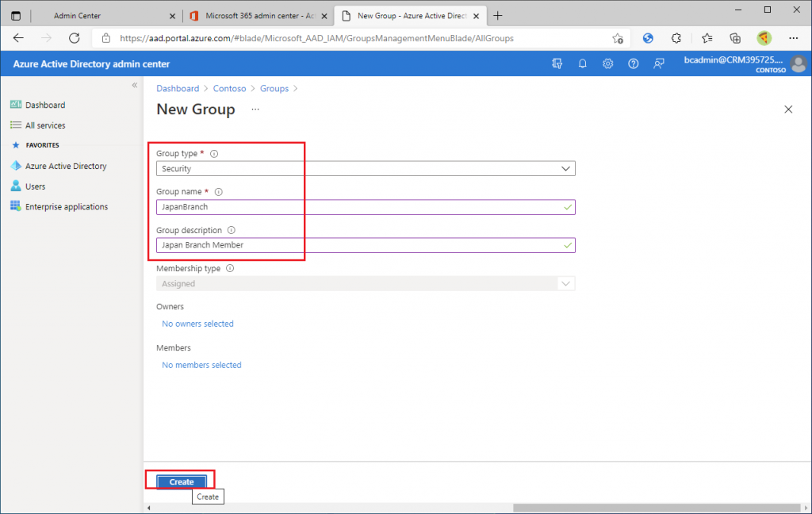Click Membership type info icon
The height and width of the screenshot is (514, 812).
point(230,268)
